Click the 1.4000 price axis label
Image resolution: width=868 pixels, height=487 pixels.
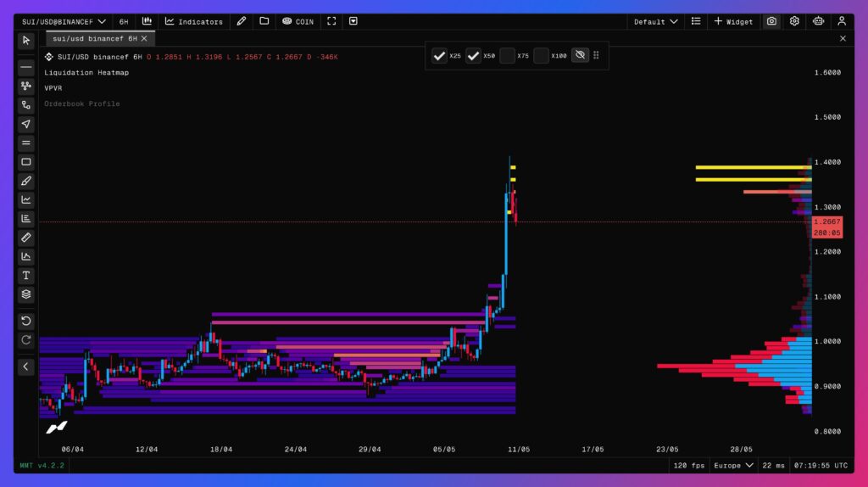[827, 162]
